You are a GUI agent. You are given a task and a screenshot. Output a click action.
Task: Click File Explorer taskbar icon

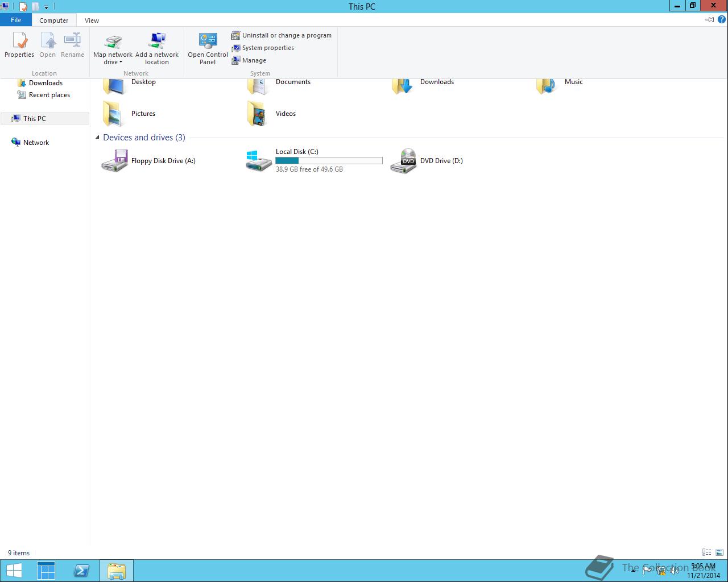click(x=117, y=571)
